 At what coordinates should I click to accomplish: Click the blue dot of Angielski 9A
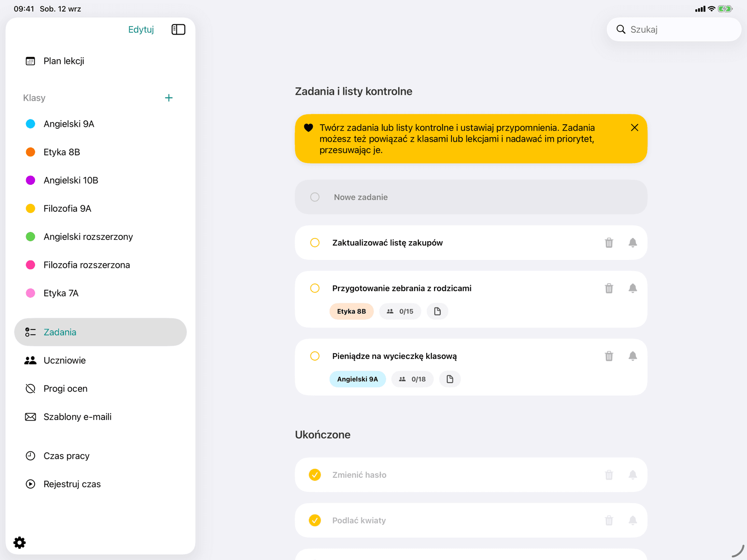click(x=30, y=124)
